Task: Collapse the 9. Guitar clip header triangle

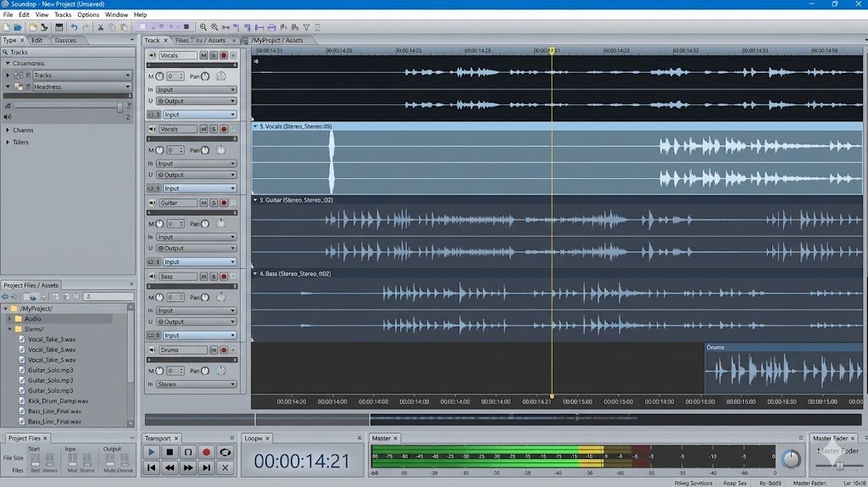Action: coord(255,200)
